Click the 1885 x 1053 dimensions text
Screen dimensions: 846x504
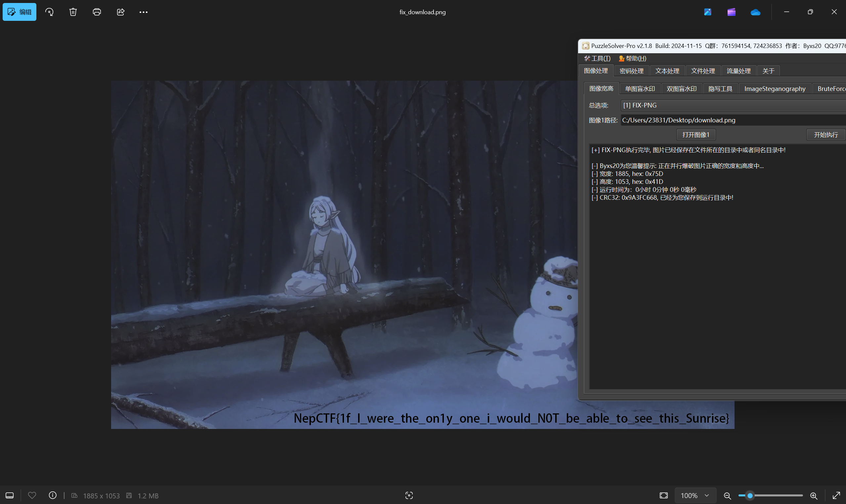(x=101, y=496)
